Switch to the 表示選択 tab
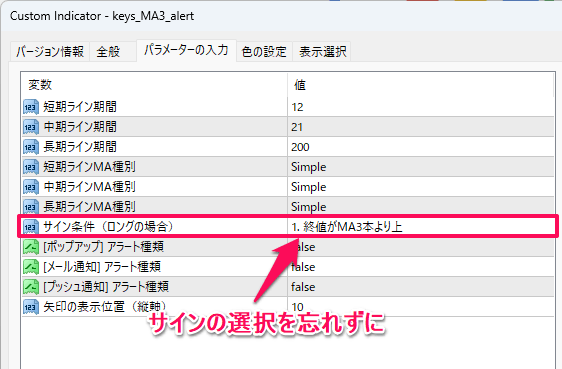This screenshot has width=562, height=369. (x=322, y=52)
